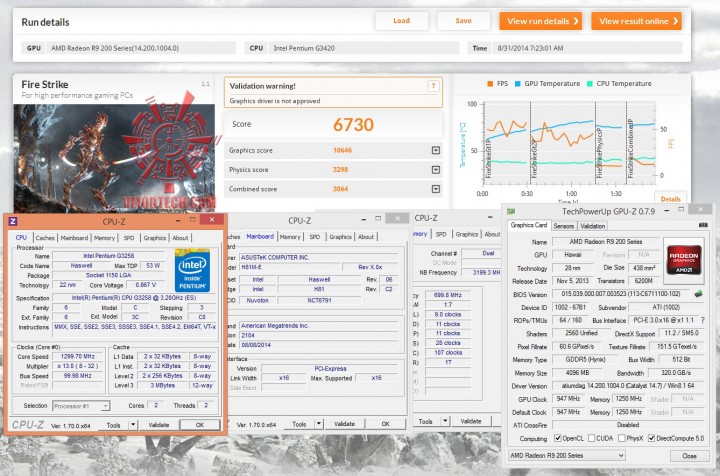The width and height of the screenshot is (720, 476).
Task: Click Validate in front CPU-Z window
Action: 158,425
